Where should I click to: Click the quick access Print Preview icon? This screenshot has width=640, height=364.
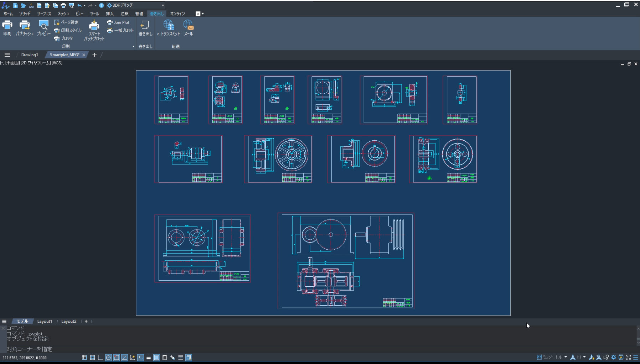[x=71, y=5]
